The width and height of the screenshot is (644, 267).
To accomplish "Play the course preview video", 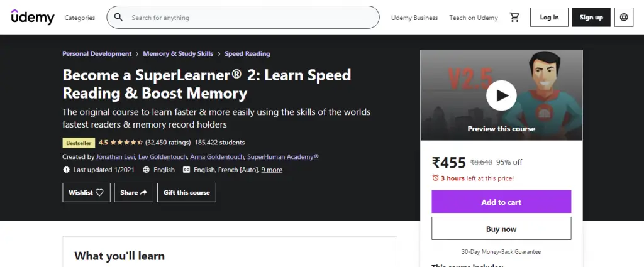I will 501,95.
